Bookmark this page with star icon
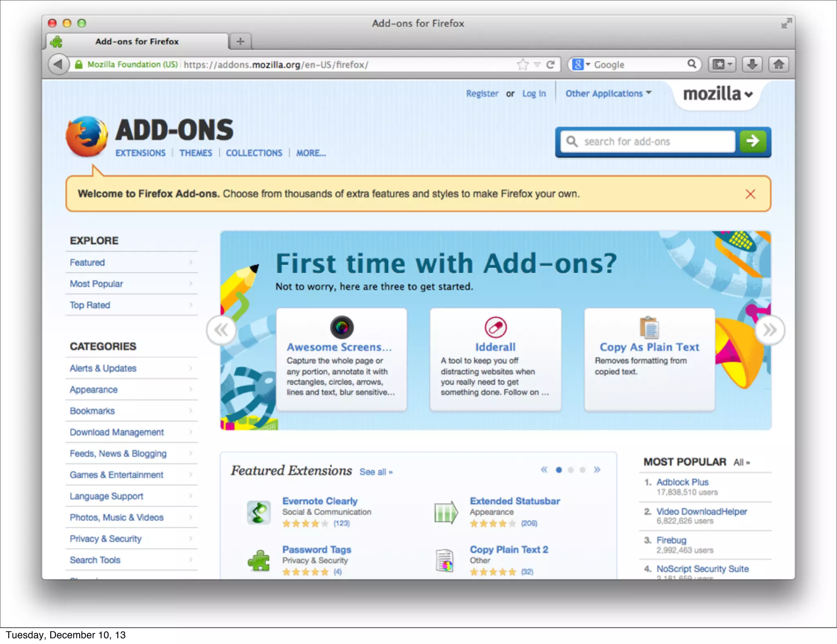The image size is (837, 644). pyautogui.click(x=522, y=64)
